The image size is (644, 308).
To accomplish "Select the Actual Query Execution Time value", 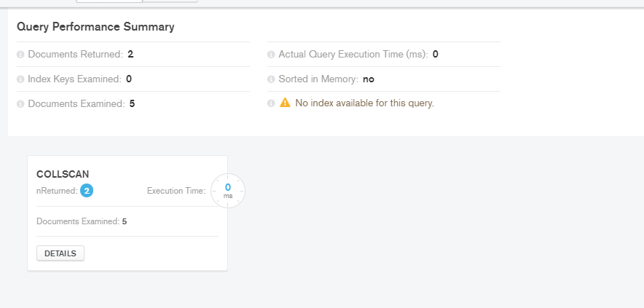I will (x=436, y=54).
